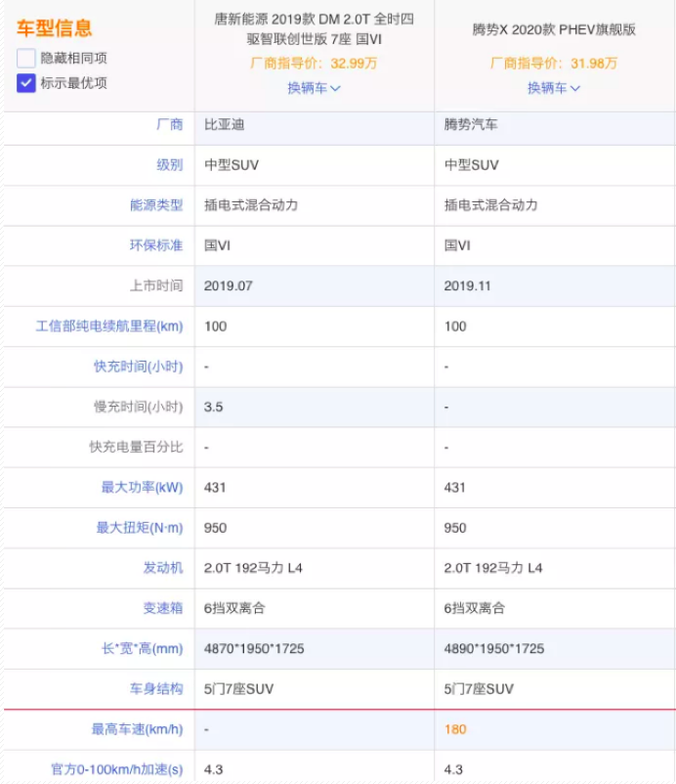This screenshot has width=676, height=784.
Task: Open 换辆车 dropdown under 腾势X
Action: click(554, 89)
